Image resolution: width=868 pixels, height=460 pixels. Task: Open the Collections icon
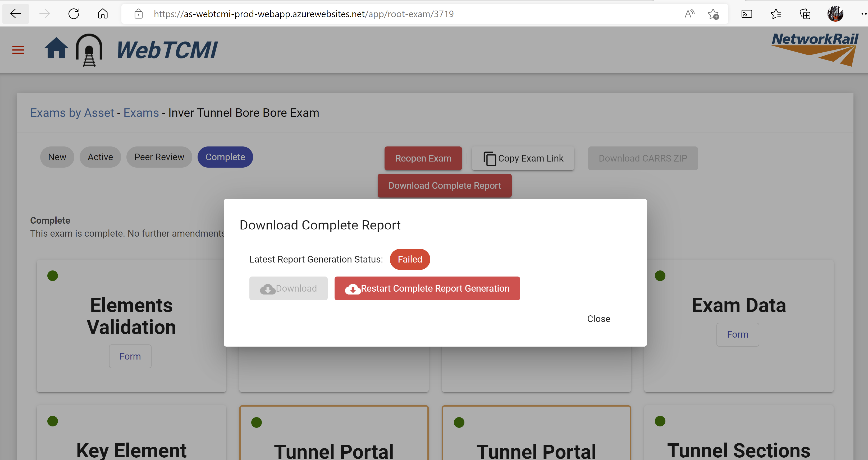click(805, 14)
